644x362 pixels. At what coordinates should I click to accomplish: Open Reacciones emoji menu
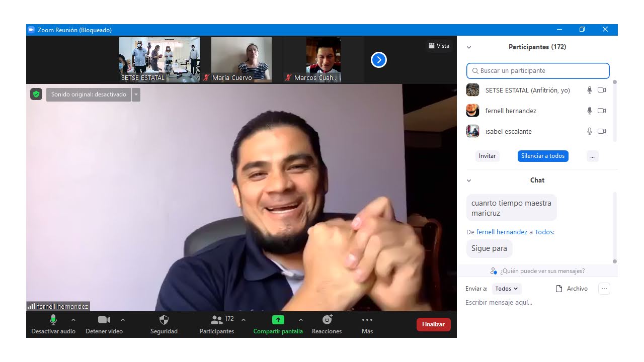click(327, 325)
